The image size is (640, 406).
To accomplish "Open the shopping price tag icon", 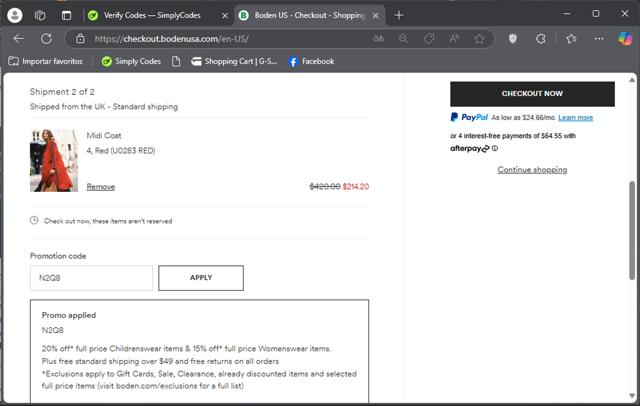I will click(429, 39).
